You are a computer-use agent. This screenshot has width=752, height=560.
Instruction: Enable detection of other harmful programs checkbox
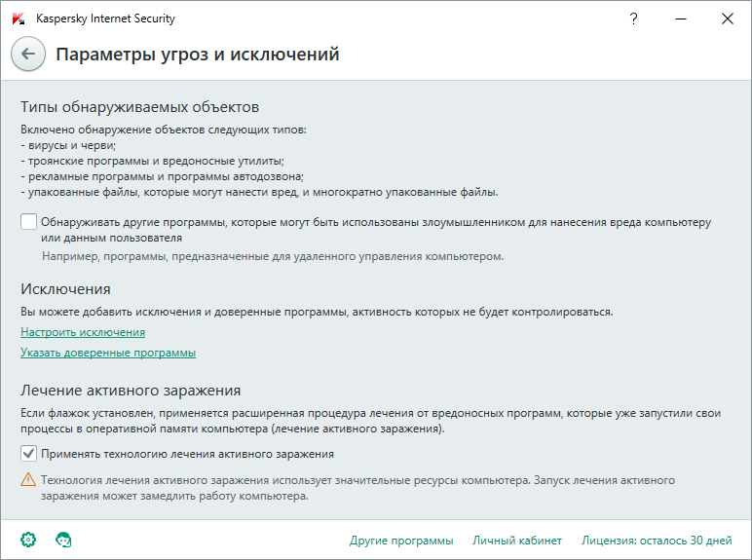(29, 221)
